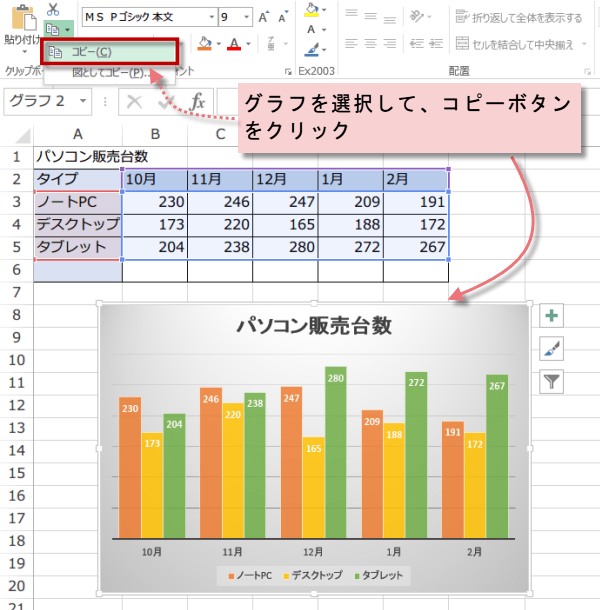Click the 1月 axis label in chart

pyautogui.click(x=393, y=552)
